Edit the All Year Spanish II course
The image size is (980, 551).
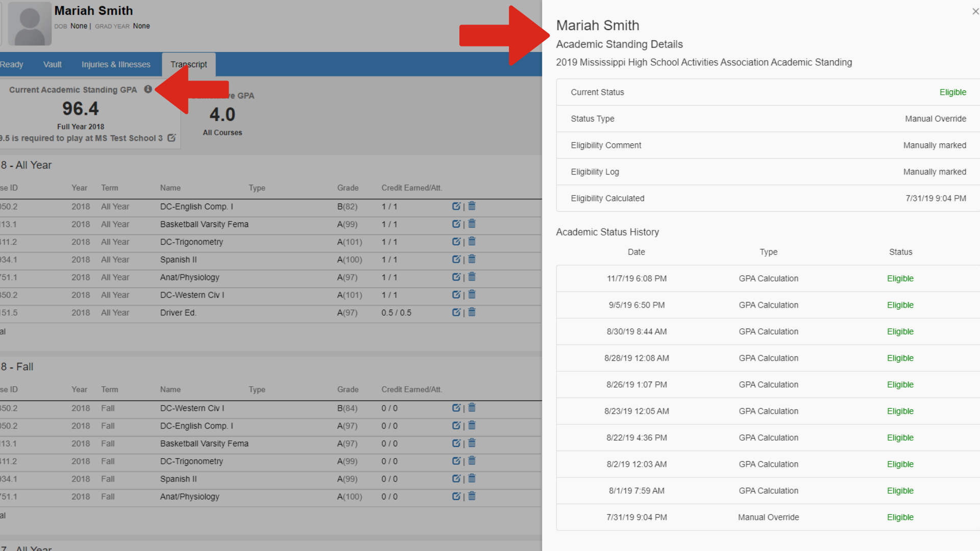[456, 260]
